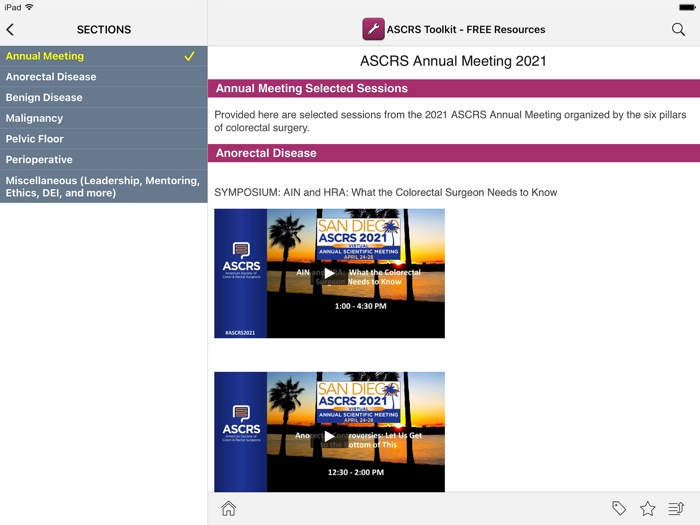The image size is (700, 525).
Task: Open the Benign Disease section
Action: click(x=104, y=97)
